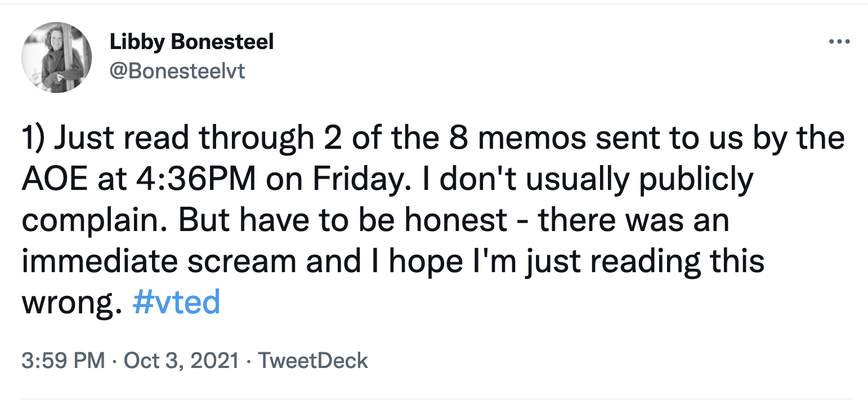868x408 pixels.
Task: Click Libby Bonesteel's profile avatar photo
Action: (x=56, y=57)
